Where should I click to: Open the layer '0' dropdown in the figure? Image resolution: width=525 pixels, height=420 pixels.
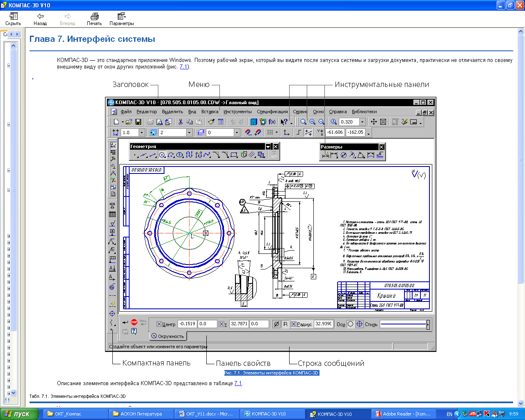point(237,132)
